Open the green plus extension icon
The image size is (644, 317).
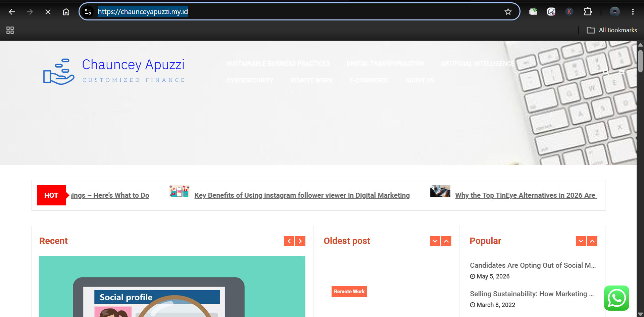[533, 12]
